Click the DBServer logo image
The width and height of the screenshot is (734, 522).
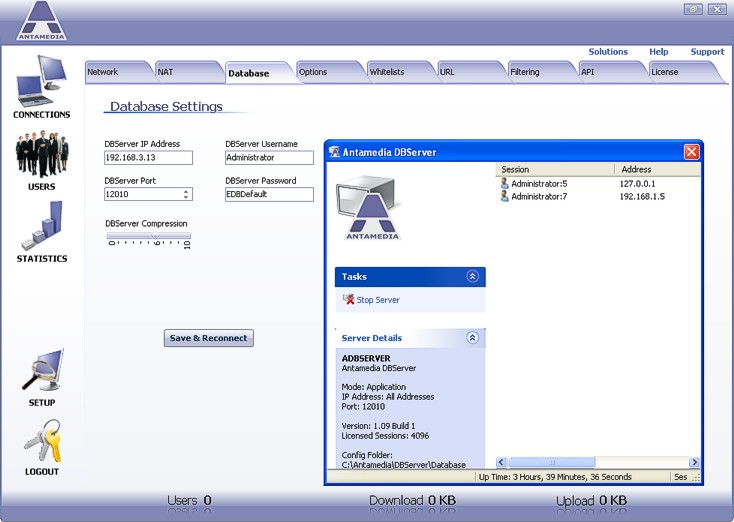pos(370,207)
